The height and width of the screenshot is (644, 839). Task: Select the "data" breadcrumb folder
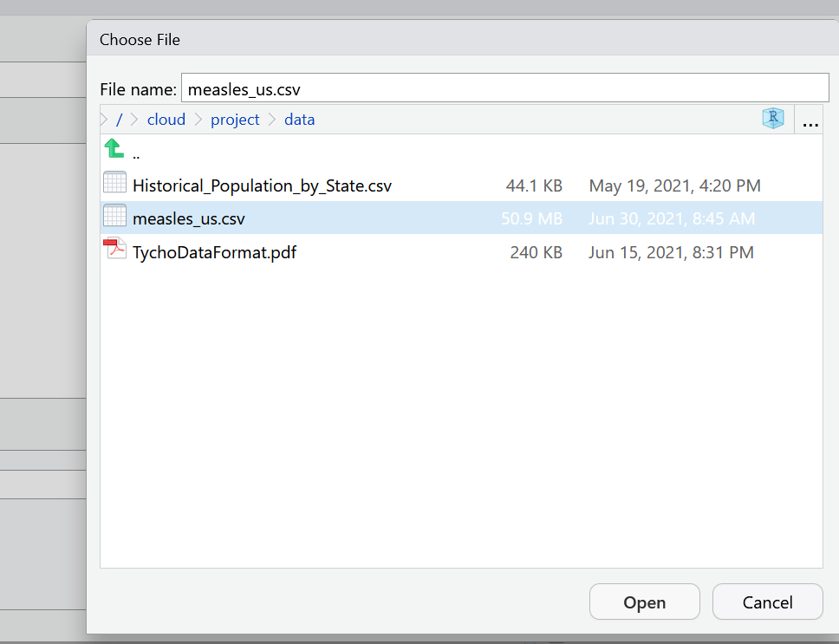coord(299,120)
